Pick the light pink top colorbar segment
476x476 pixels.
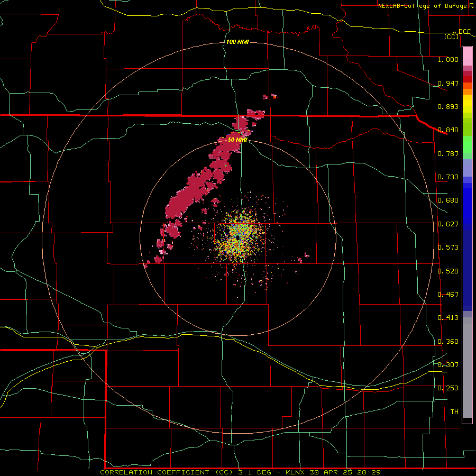click(467, 57)
